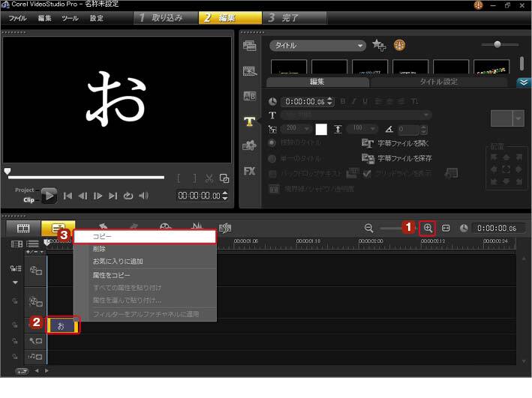Select the Title library T icon
Image resolution: width=532 pixels, height=398 pixels.
[250, 121]
